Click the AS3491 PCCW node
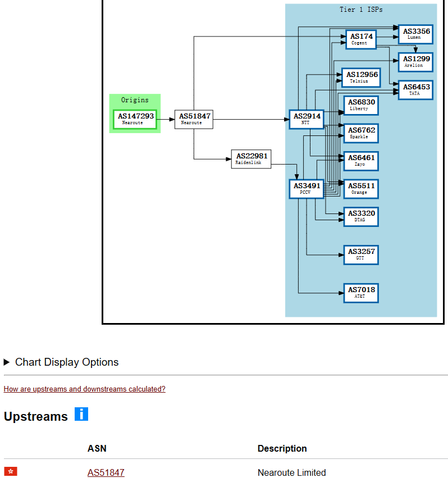Viewport: 448px width, 482px height. pyautogui.click(x=307, y=188)
